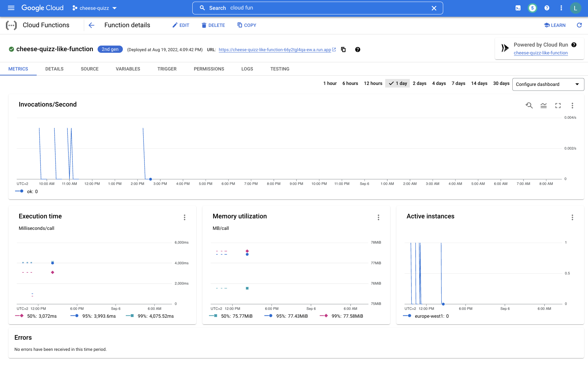This screenshot has width=588, height=381.
Task: Click the COPY button
Action: [247, 25]
